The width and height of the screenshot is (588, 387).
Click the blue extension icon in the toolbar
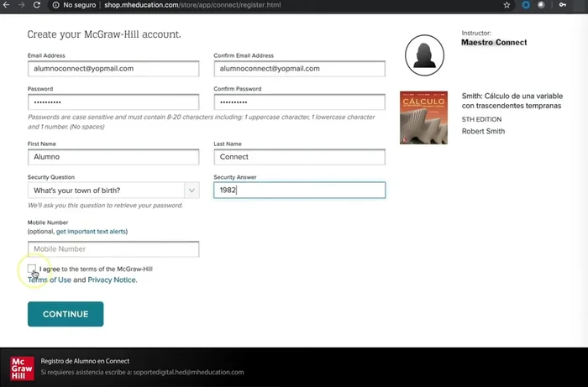[526, 5]
